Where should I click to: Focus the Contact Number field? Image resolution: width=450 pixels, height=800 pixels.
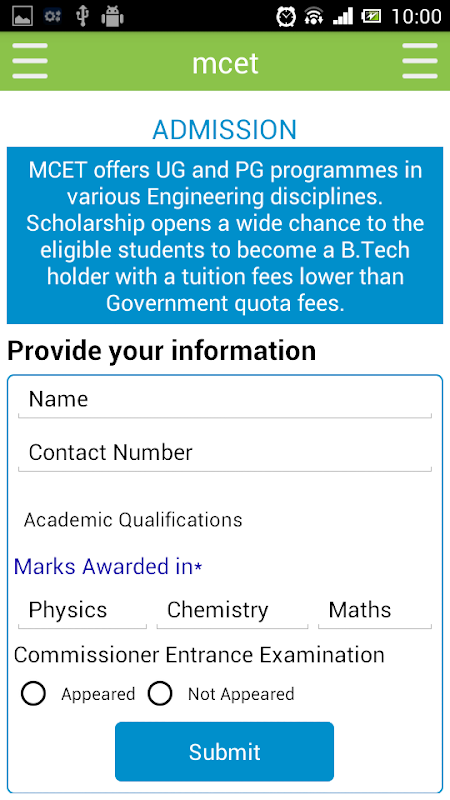[224, 454]
